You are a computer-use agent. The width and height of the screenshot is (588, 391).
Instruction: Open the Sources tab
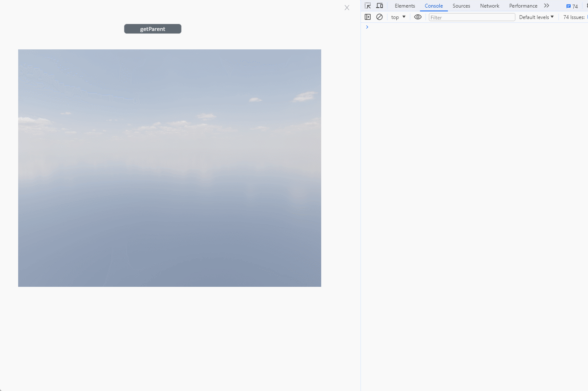[461, 6]
